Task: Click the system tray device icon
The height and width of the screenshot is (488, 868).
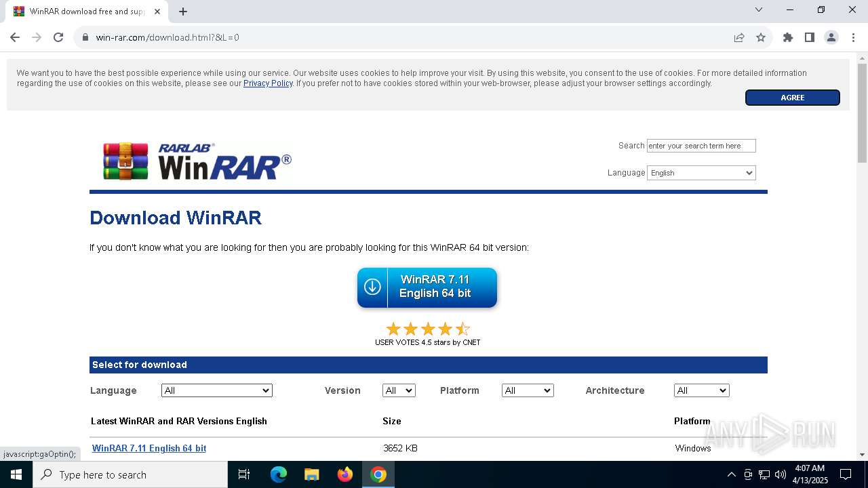Action: (748, 474)
